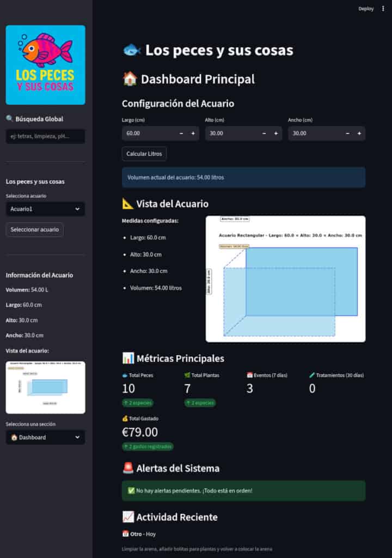Increment Ancho using plus icon
Image resolution: width=392 pixels, height=558 pixels.
(359, 134)
